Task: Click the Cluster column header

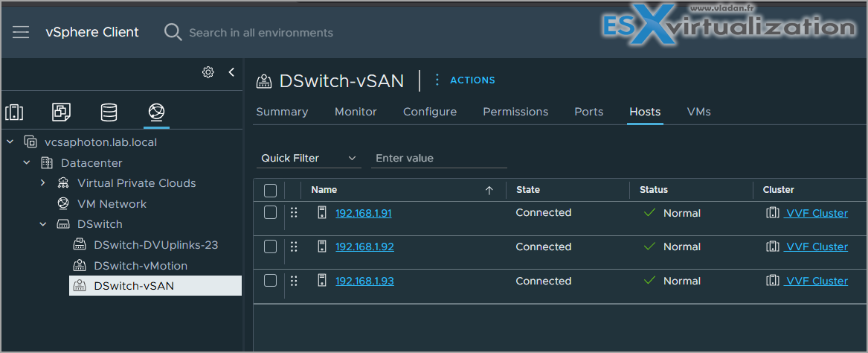Action: [x=778, y=190]
